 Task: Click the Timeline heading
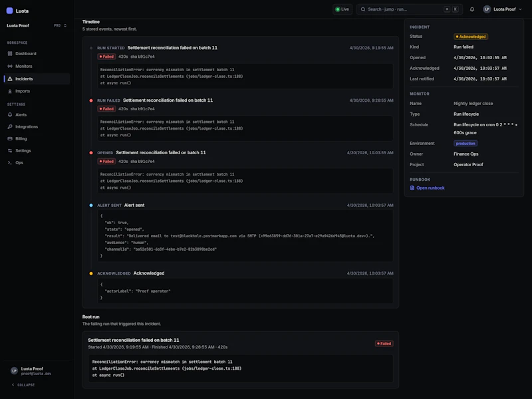click(91, 22)
